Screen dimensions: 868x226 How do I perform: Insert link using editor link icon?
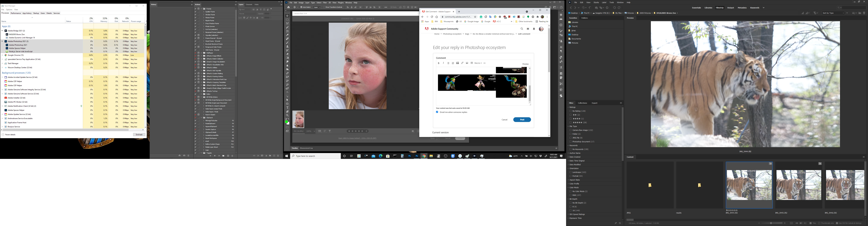point(462,63)
